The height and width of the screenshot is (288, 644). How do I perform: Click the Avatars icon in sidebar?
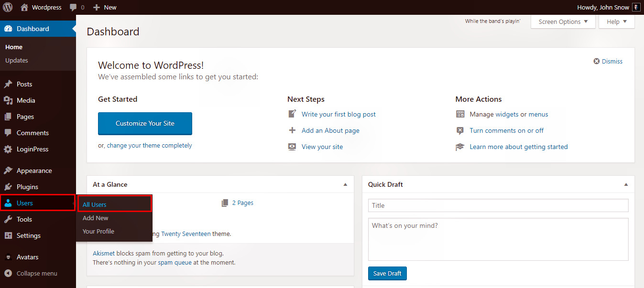8,257
